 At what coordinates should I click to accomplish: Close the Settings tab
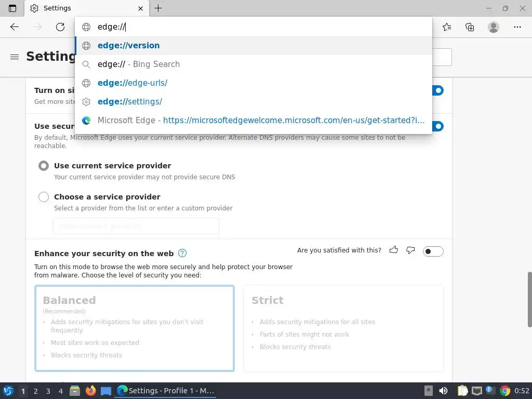[140, 8]
